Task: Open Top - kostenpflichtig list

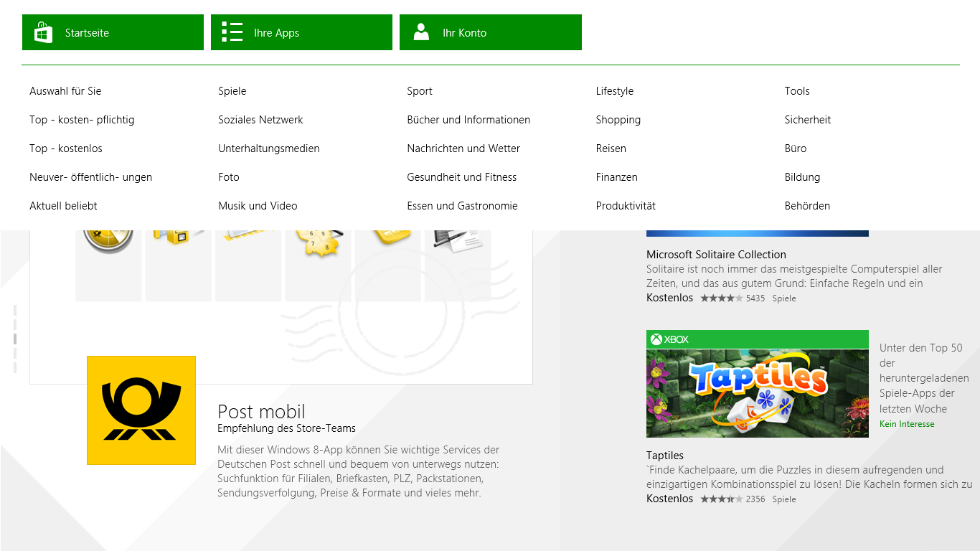Action: [x=82, y=120]
